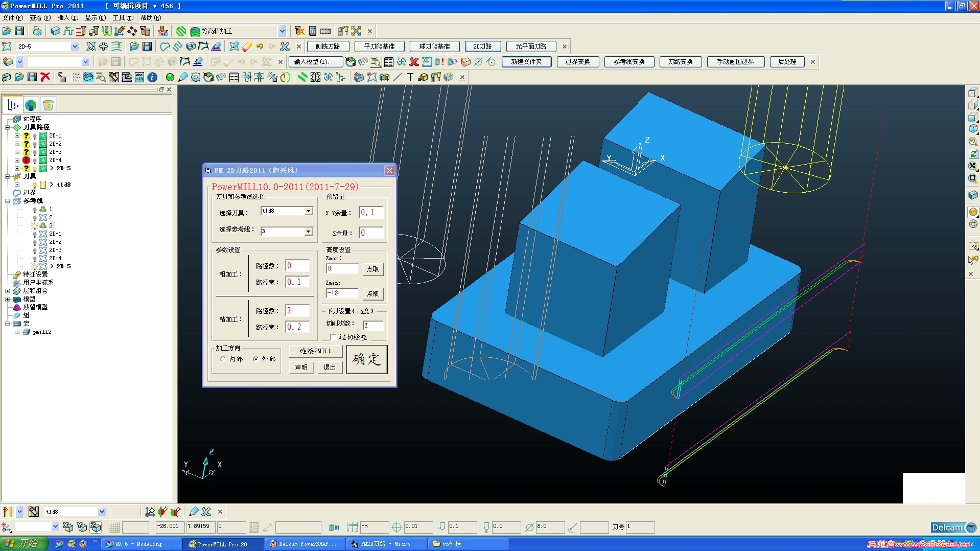
Task: Click the wireframe globe icon on right
Action: [x=973, y=224]
